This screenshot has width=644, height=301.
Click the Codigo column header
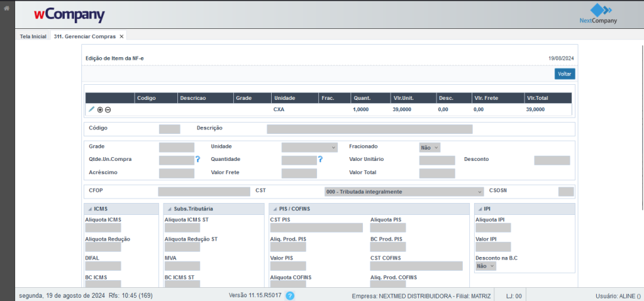[156, 98]
